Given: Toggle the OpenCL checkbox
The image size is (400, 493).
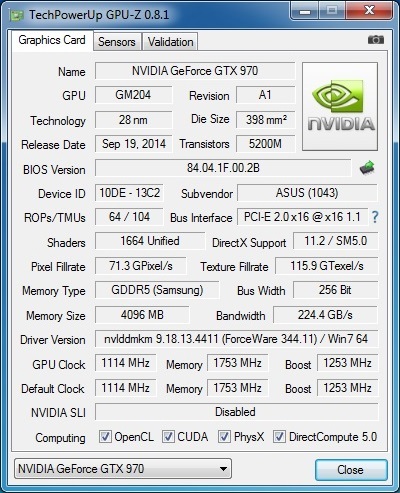Looking at the screenshot, I should coord(105,437).
